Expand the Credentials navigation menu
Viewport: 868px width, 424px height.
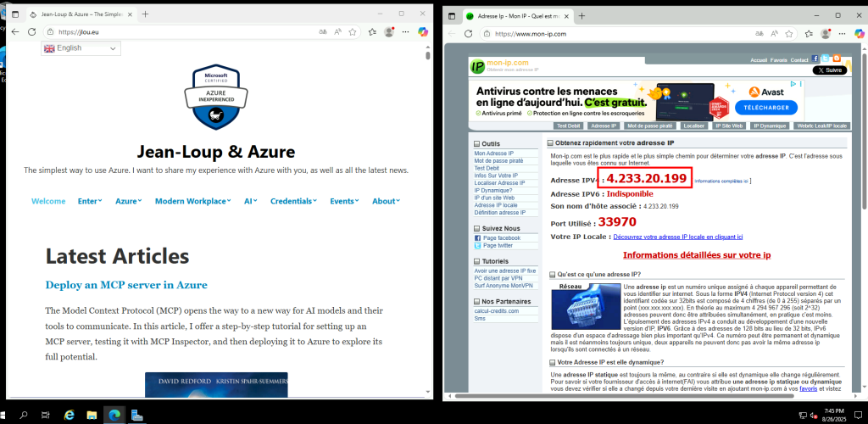pyautogui.click(x=293, y=201)
